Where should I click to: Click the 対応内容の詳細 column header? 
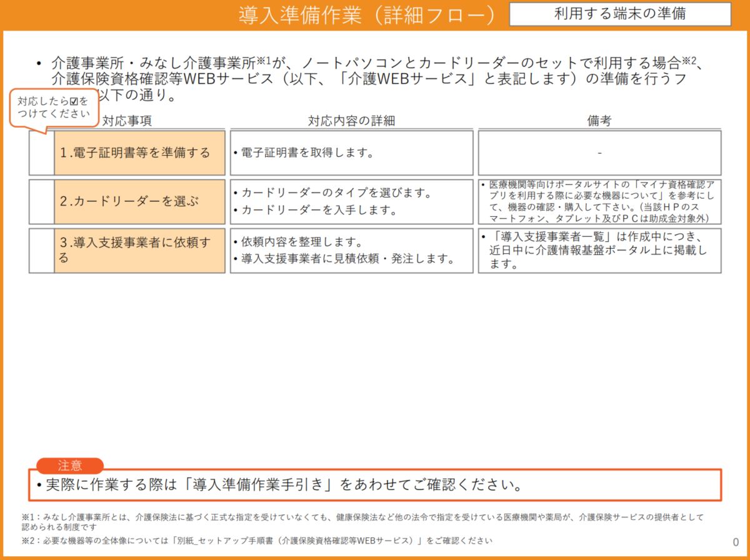tap(352, 121)
